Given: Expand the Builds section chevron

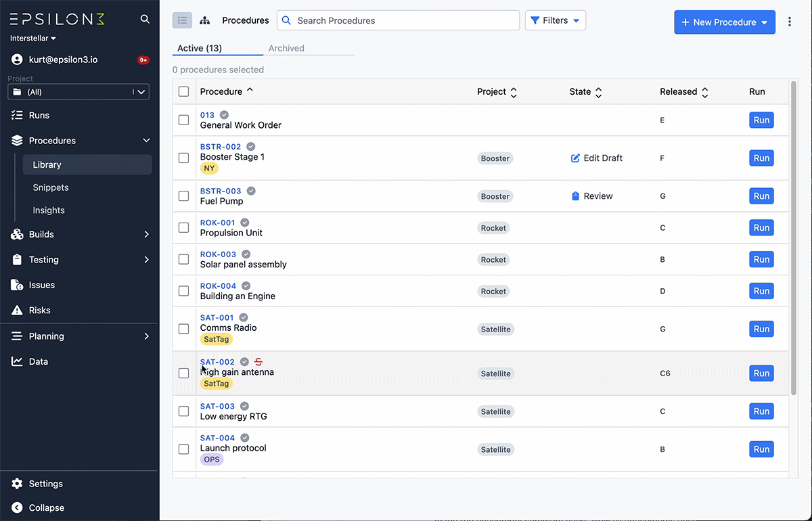Looking at the screenshot, I should tap(146, 234).
